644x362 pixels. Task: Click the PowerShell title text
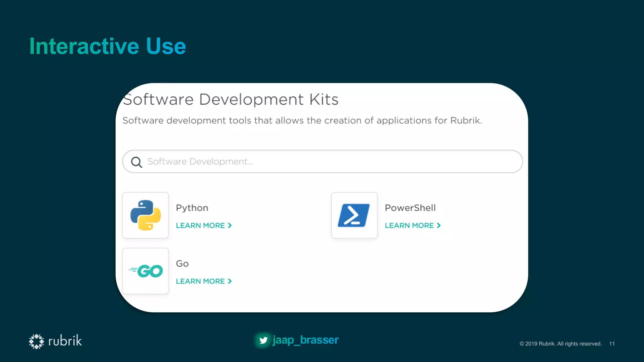click(x=410, y=208)
